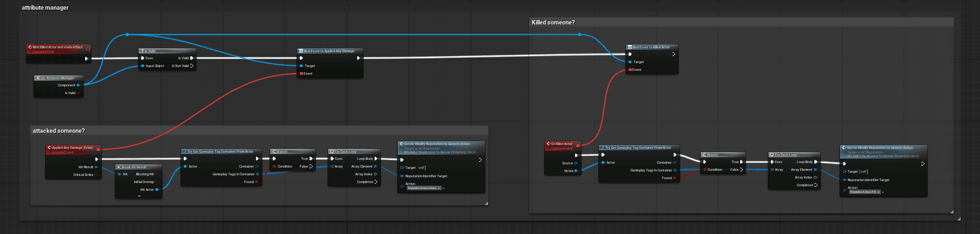Viewport: 980px width, 234px height.
Task: Select Get Attribute Manager node title
Action: pyautogui.click(x=58, y=77)
